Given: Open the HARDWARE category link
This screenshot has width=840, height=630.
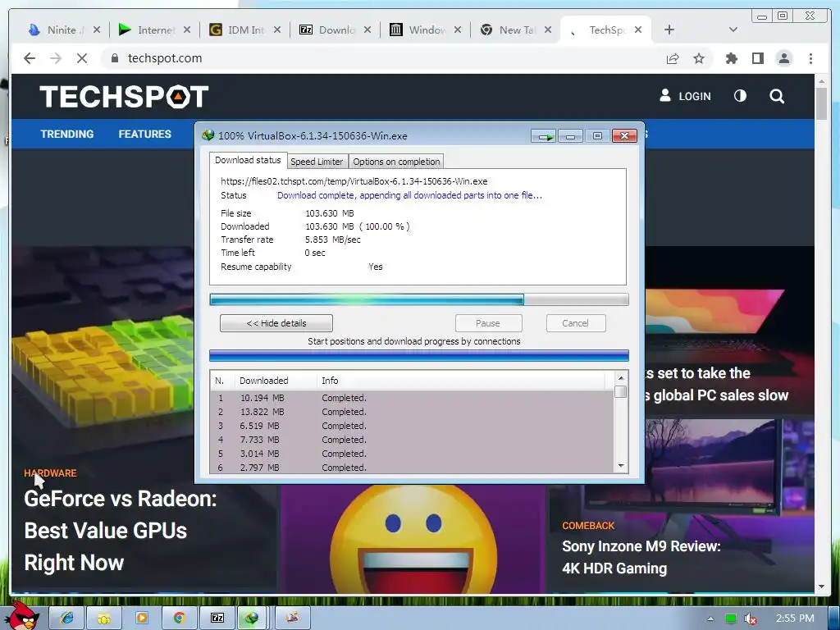Looking at the screenshot, I should coord(50,473).
